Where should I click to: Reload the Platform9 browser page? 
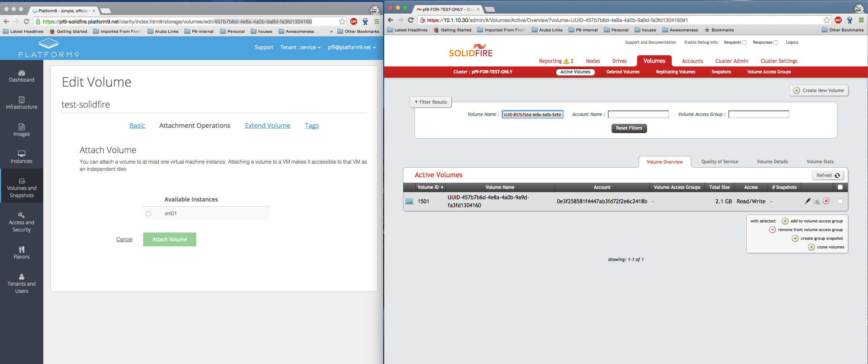tap(26, 21)
